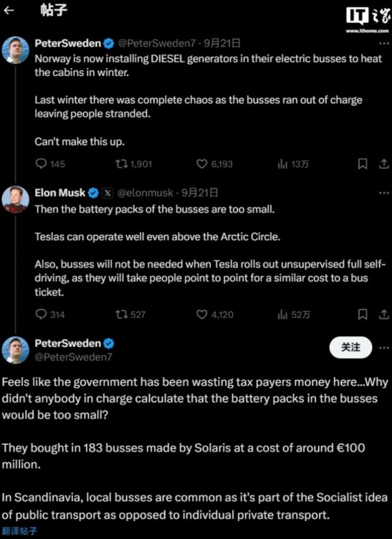Reply to Elon Musk's battery comment
This screenshot has height=539, width=392.
(x=41, y=314)
